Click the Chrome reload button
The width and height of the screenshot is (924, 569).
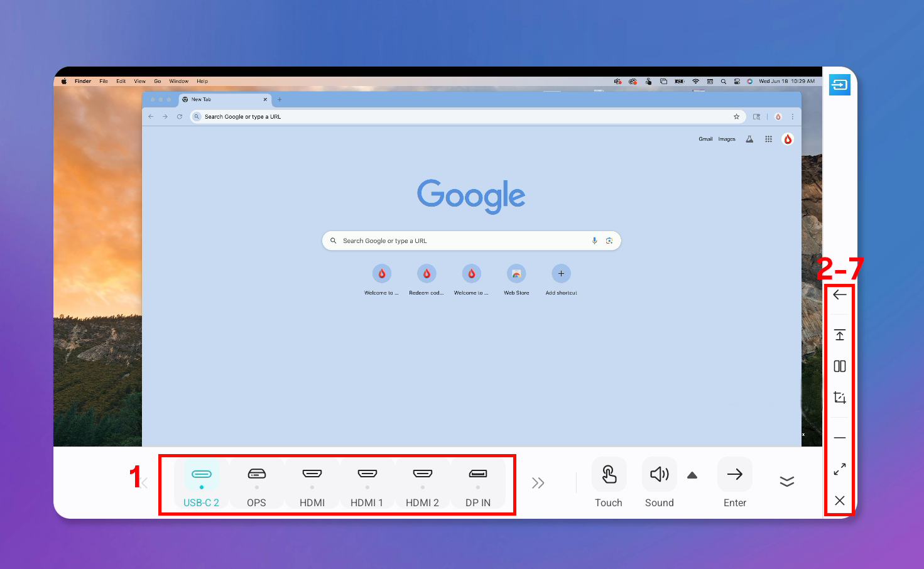(x=179, y=117)
